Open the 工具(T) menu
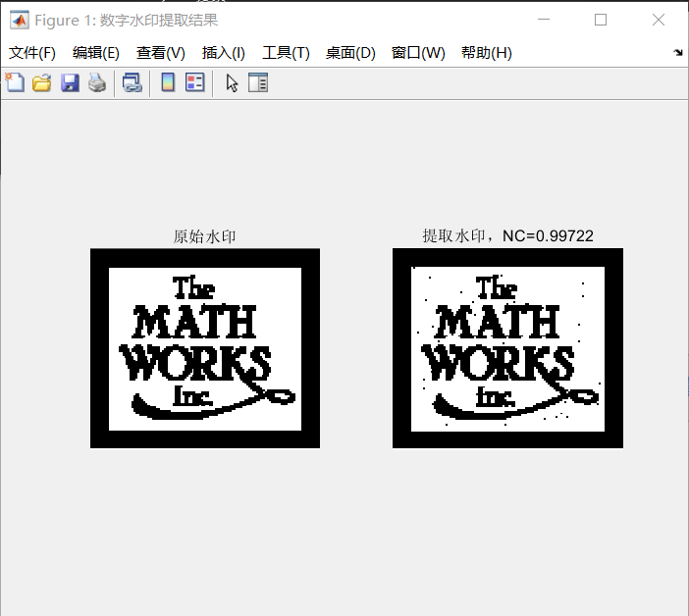Screen dimensions: 689x616 (286, 53)
